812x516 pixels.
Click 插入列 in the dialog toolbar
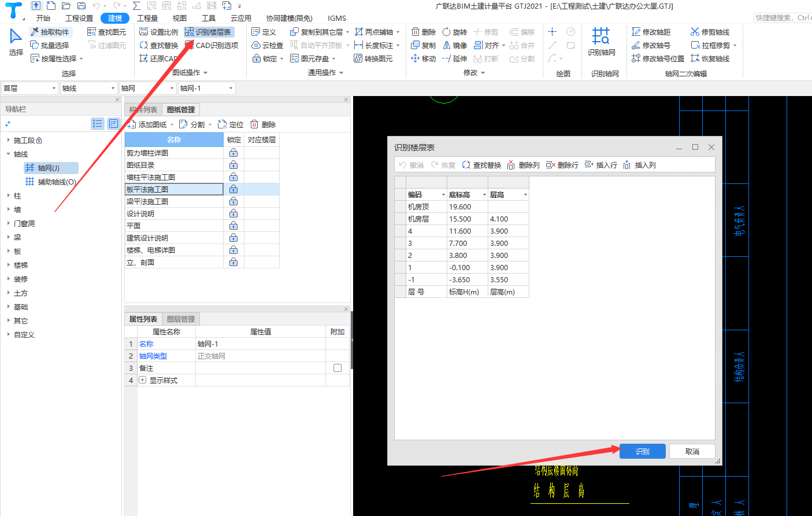[639, 165]
